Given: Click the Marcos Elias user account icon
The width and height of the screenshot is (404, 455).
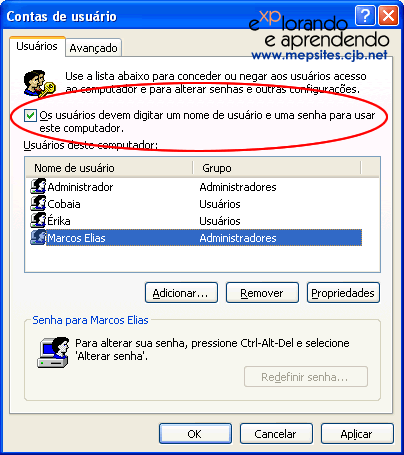Looking at the screenshot, I should coord(38,237).
